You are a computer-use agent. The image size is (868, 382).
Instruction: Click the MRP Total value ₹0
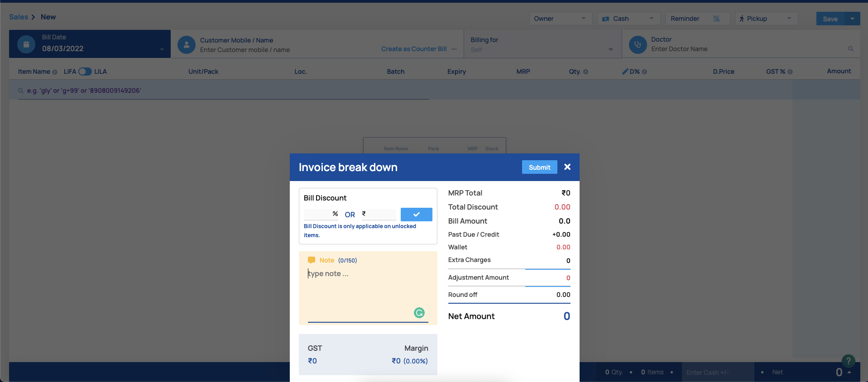point(566,193)
